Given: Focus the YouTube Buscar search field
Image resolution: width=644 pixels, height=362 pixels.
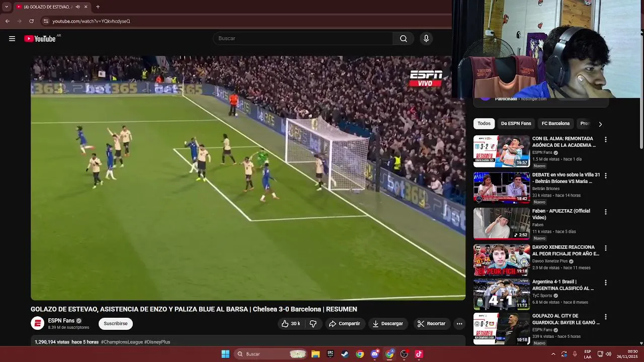Looking at the screenshot, I should (303, 39).
